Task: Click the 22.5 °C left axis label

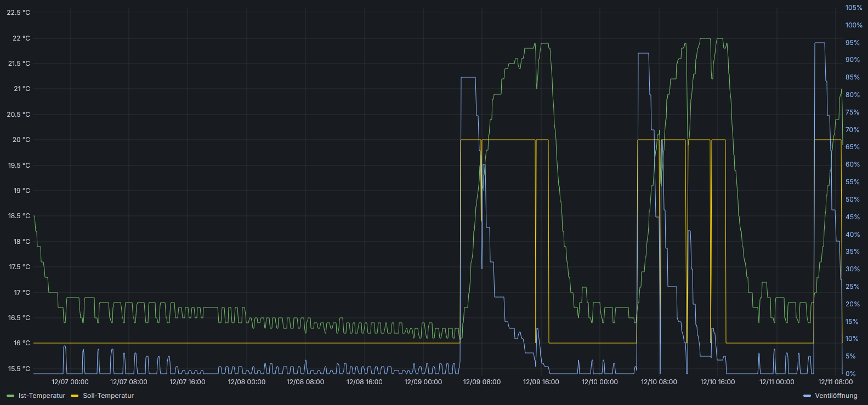Action: [19, 13]
